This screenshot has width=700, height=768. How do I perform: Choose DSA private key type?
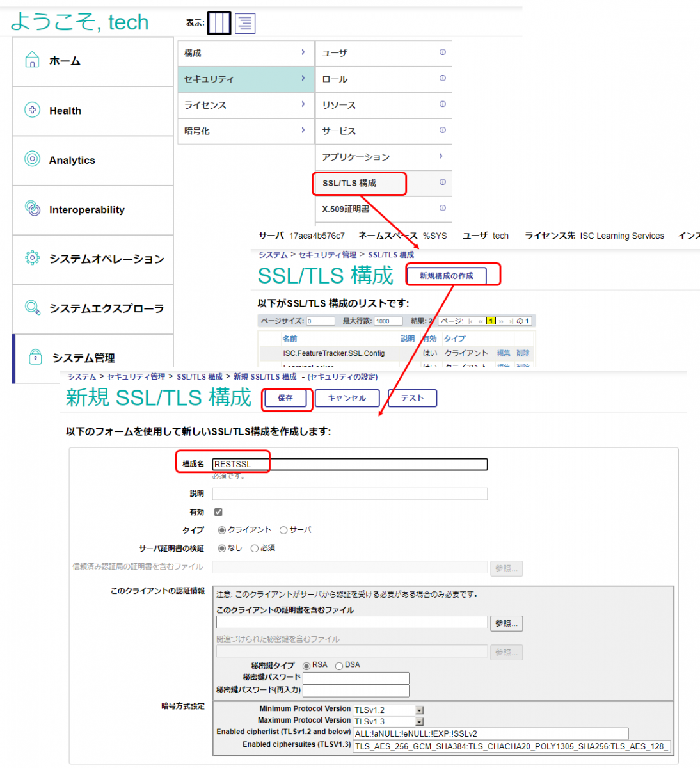(x=339, y=666)
